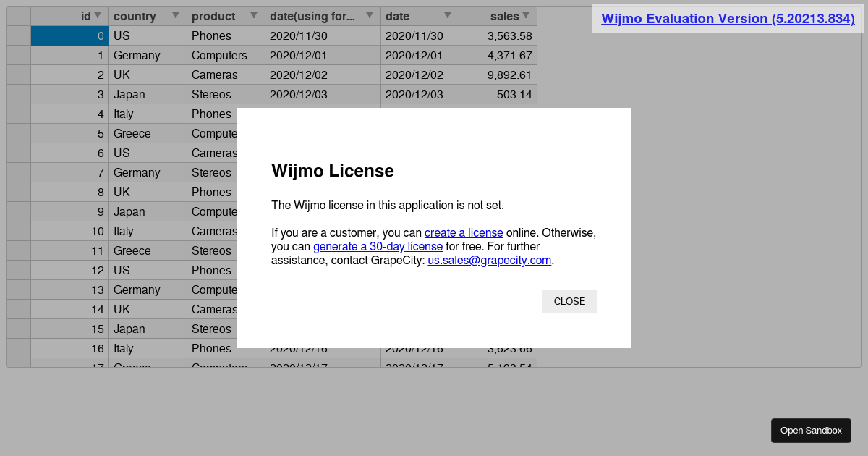Select the row header for row with id 3
This screenshot has height=456, width=868.
pyautogui.click(x=17, y=94)
